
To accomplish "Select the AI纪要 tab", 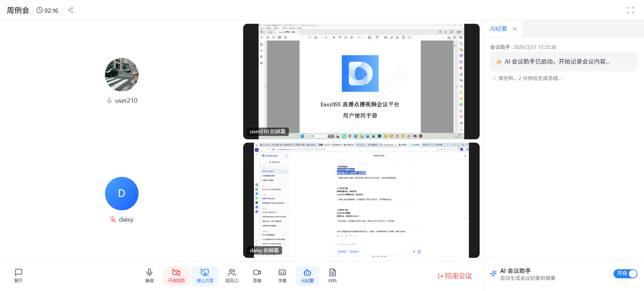I will tap(498, 29).
